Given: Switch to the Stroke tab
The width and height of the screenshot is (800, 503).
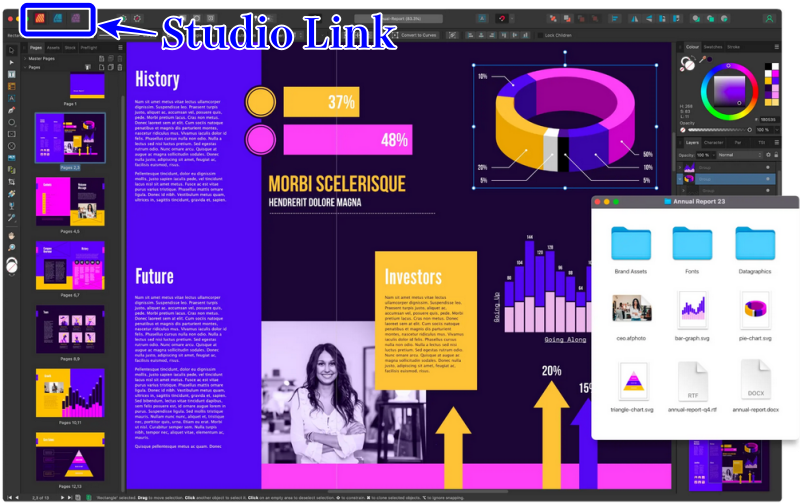Looking at the screenshot, I should [734, 47].
